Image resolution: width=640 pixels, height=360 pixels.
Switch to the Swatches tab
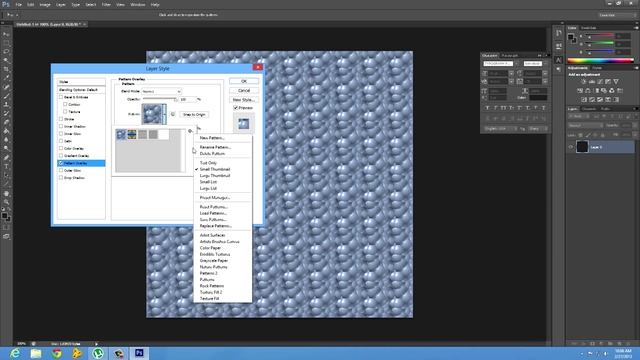588,28
